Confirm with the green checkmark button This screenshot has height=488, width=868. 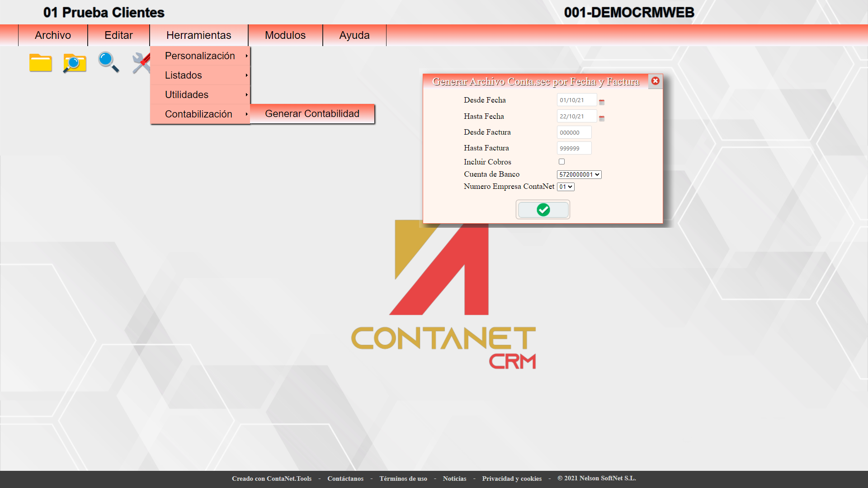tap(543, 210)
